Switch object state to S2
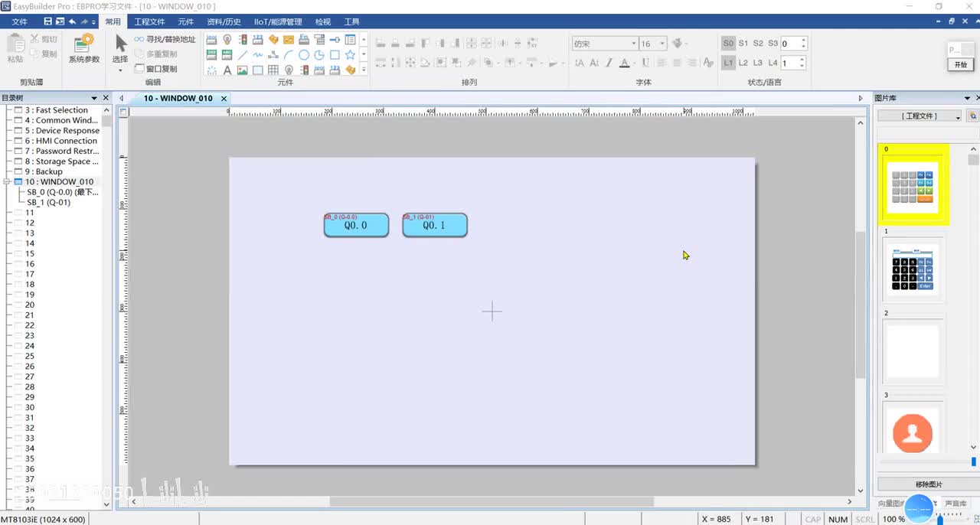This screenshot has width=980, height=525. (x=758, y=44)
